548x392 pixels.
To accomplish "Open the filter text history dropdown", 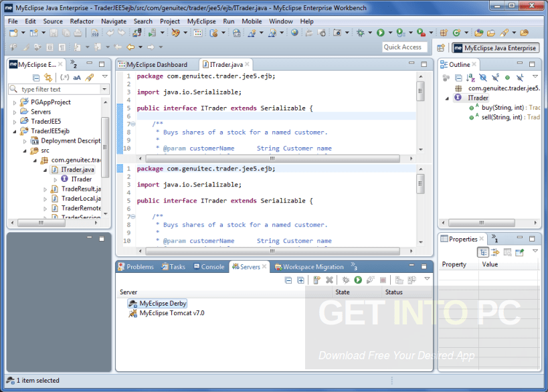I will click(104, 90).
